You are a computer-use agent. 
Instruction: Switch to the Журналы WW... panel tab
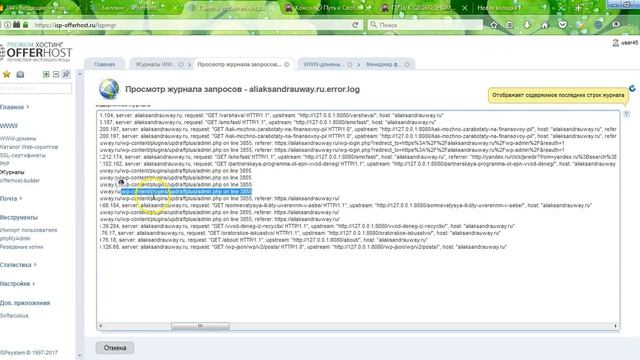coord(155,64)
